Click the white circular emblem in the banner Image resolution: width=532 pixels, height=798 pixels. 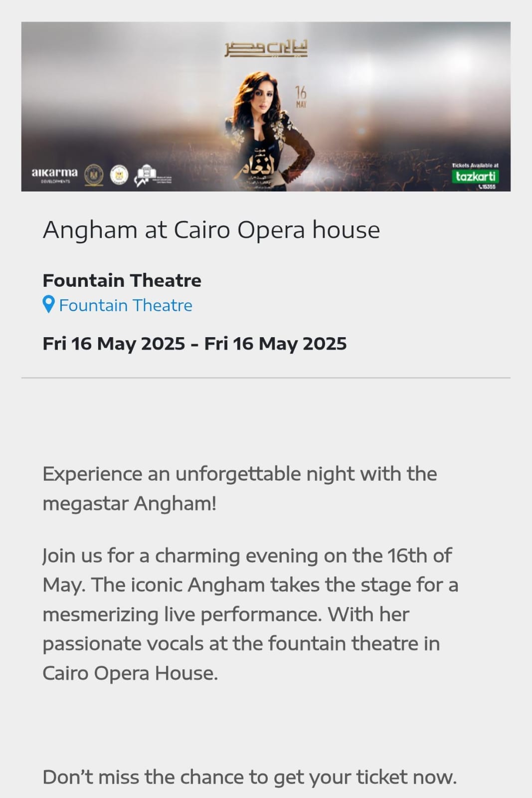119,175
